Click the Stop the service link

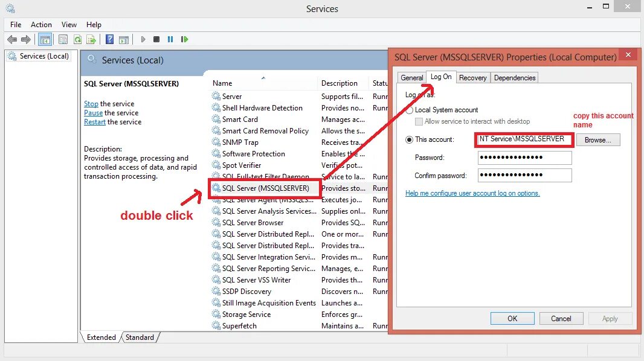[91, 104]
